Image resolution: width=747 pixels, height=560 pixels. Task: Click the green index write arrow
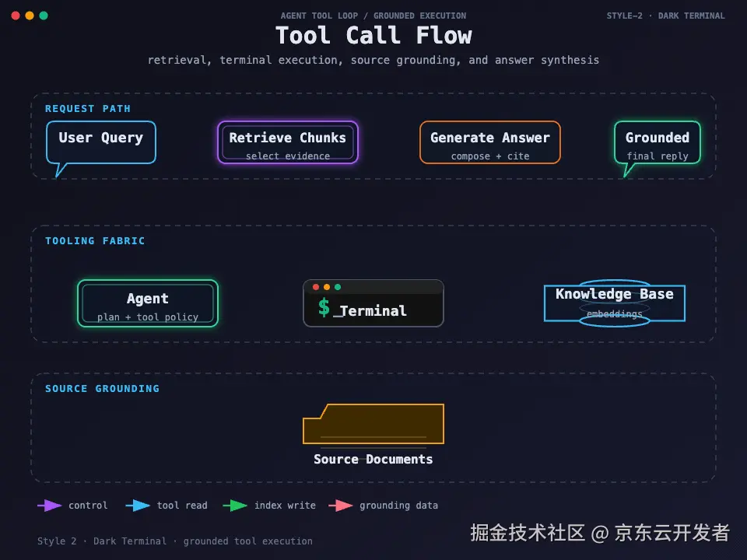235,506
